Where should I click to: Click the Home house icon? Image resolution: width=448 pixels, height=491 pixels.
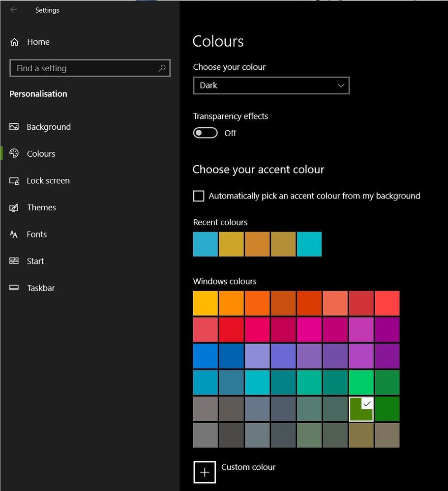point(14,42)
